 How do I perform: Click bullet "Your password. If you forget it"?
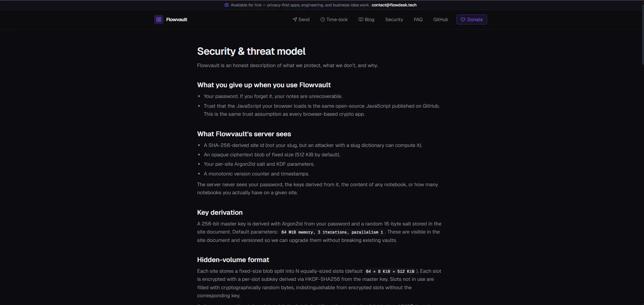tap(273, 96)
